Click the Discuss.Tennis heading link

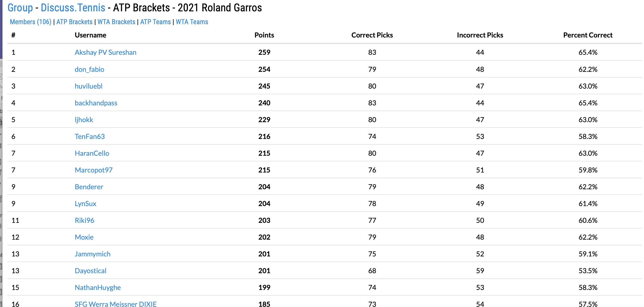tap(73, 8)
